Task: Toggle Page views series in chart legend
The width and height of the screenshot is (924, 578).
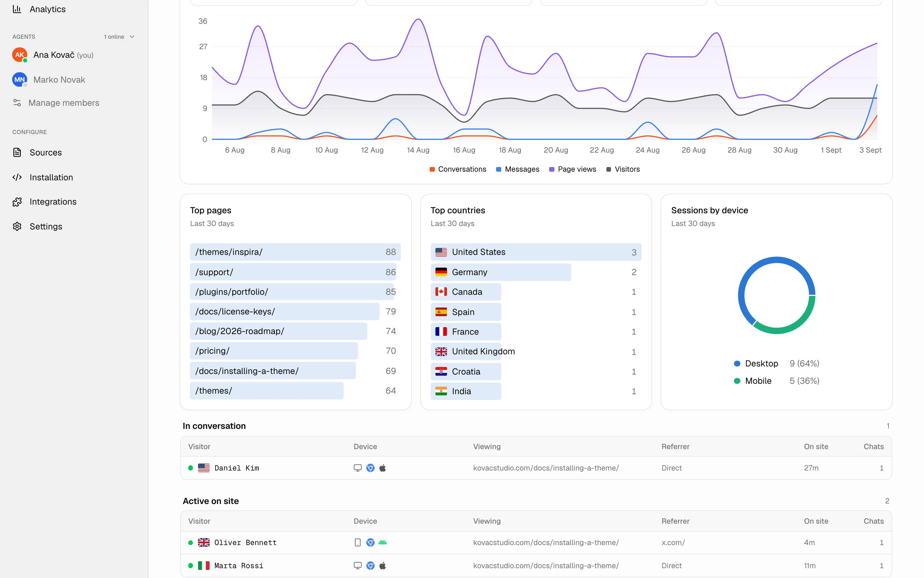Action: (x=572, y=169)
